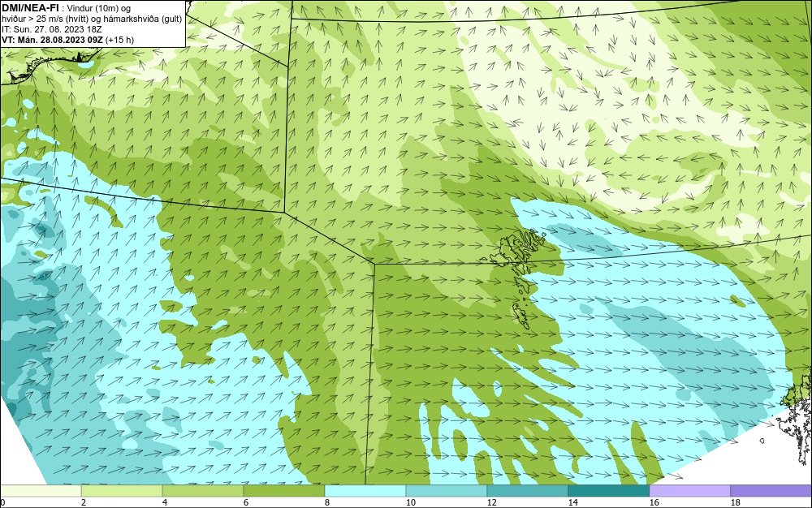The width and height of the screenshot is (812, 508).
Task: Click the 12–14 m/s teal legend swatch
Action: coord(527,491)
